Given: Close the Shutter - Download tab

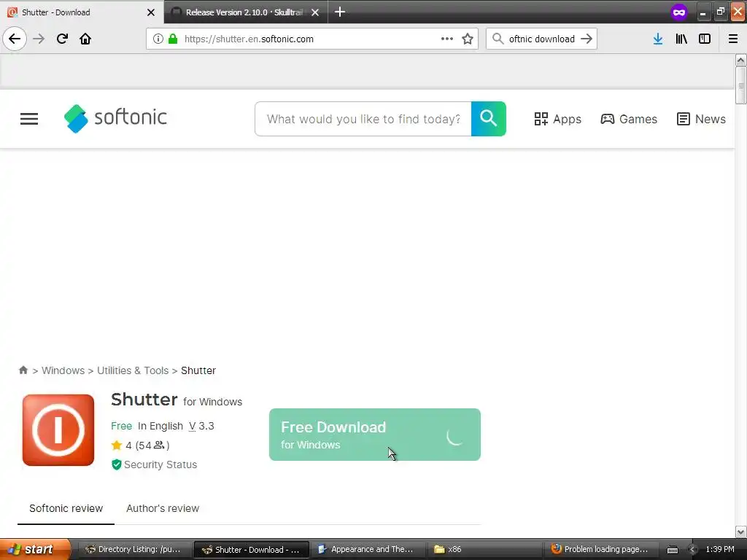Looking at the screenshot, I should pyautogui.click(x=151, y=12).
